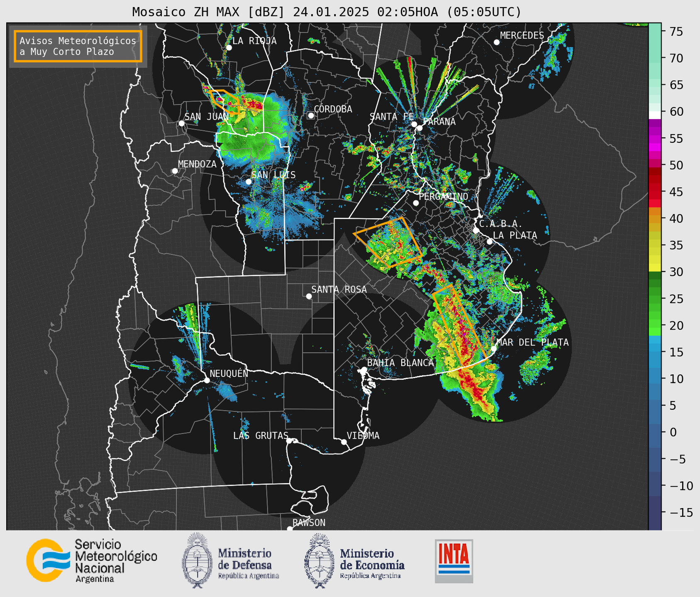
Task: Click the white dot marking Mercedes
Action: 497,42
